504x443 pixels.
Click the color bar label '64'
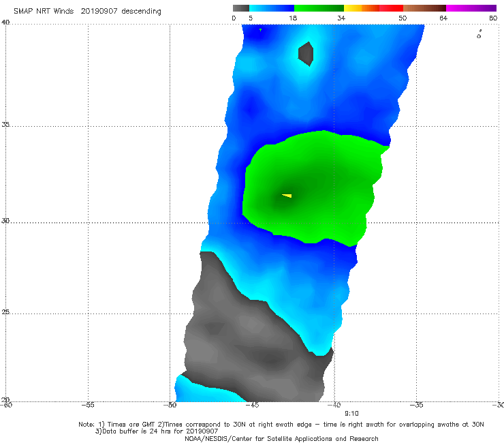pos(443,18)
